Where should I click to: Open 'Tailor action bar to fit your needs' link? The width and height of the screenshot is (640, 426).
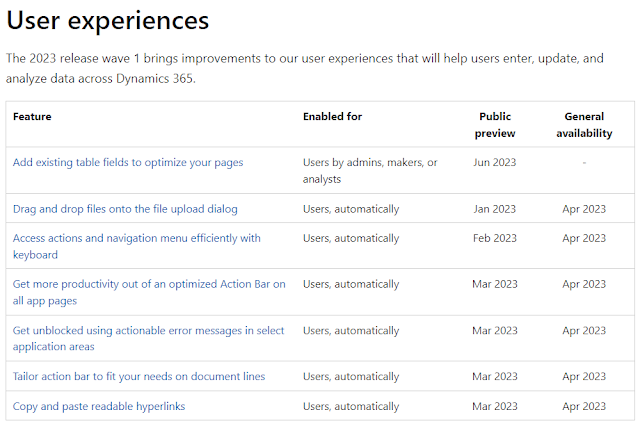(x=139, y=376)
